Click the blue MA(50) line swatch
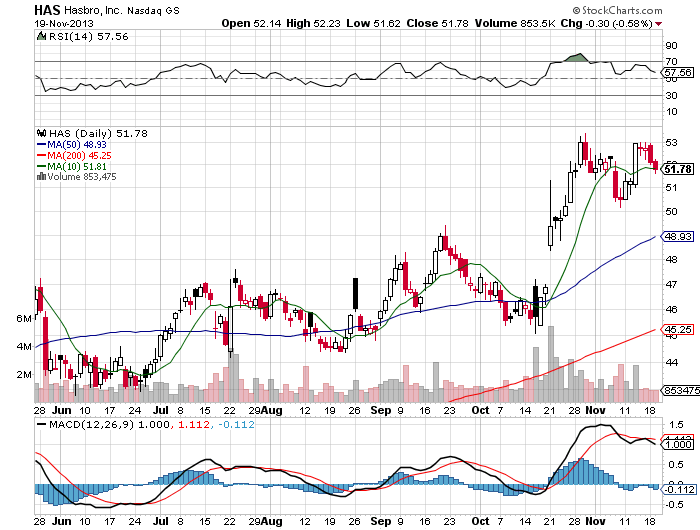Image resolution: width=700 pixels, height=530 pixels. [x=41, y=145]
